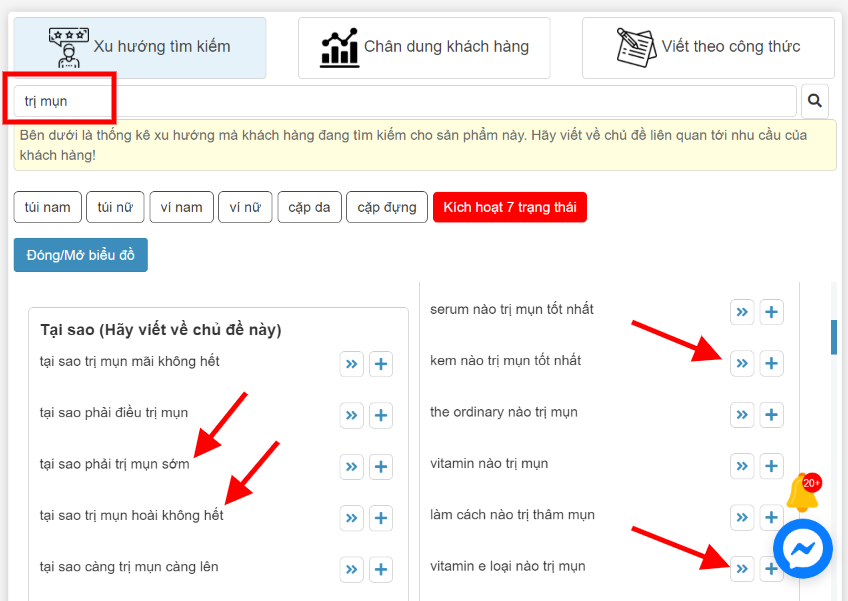Add 'serum nào trị mụn tốt nhất' with plus
Viewport: 848px width, 601px height.
[x=771, y=312]
